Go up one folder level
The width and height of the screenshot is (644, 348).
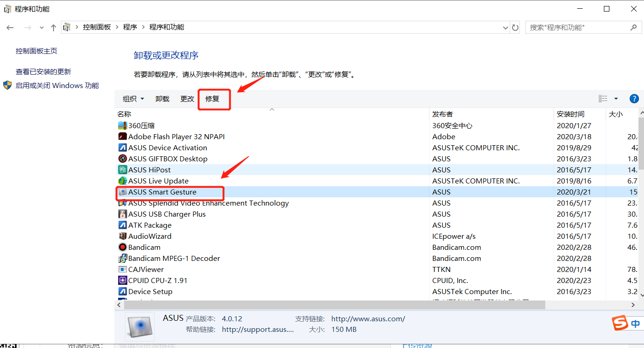point(53,28)
